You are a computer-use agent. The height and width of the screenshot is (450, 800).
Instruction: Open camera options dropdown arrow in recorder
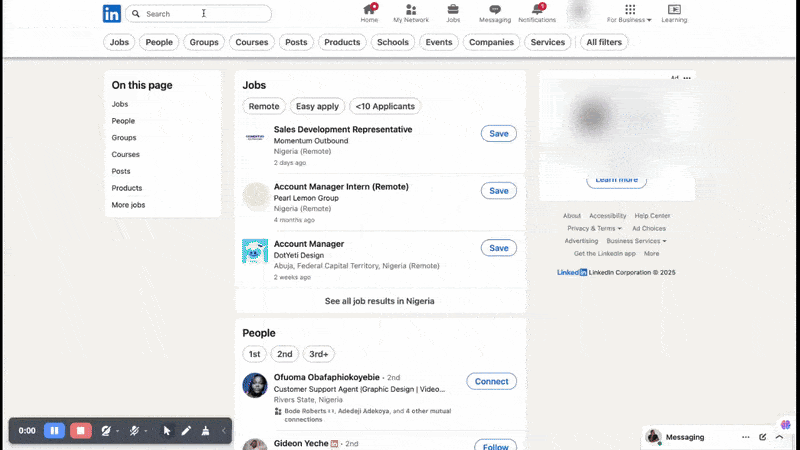tap(117, 431)
